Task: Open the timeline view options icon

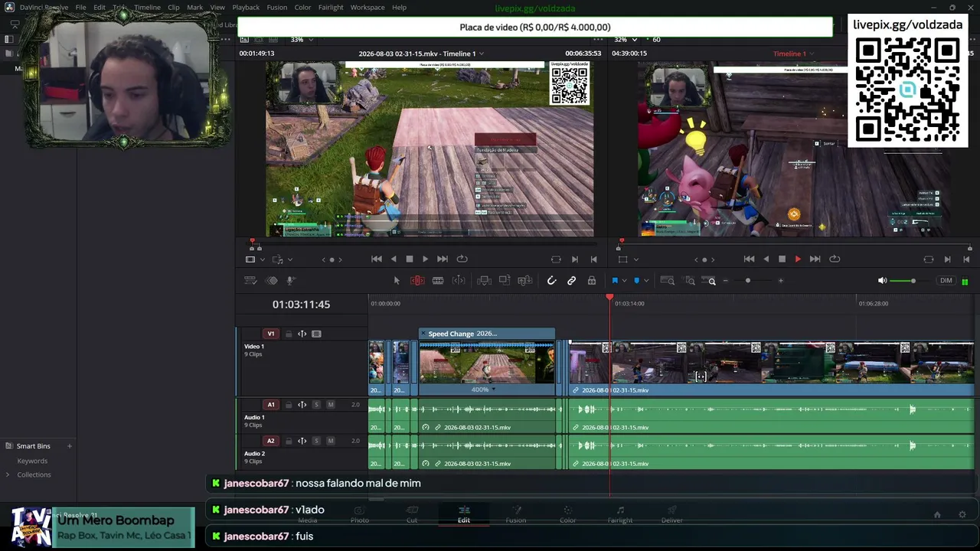Action: (250, 281)
